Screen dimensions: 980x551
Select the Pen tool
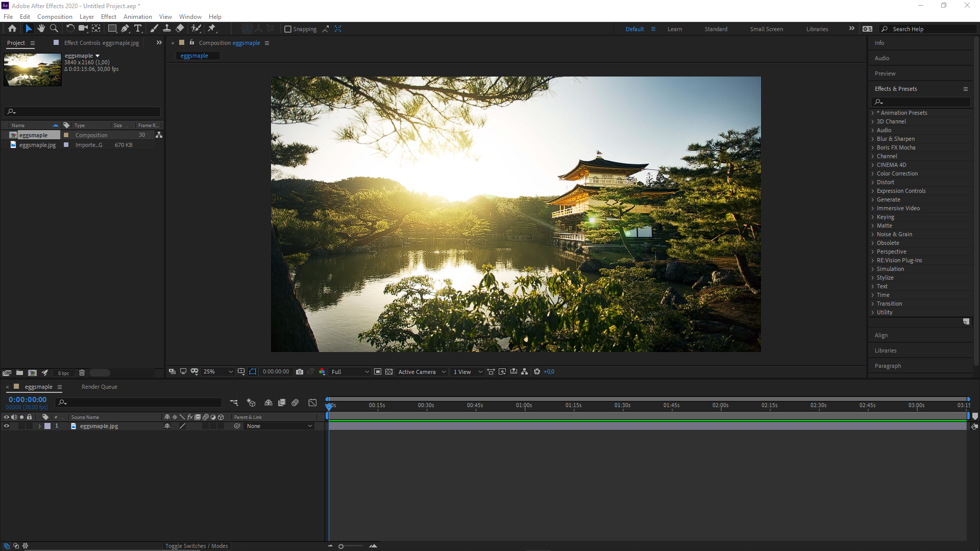click(x=125, y=29)
